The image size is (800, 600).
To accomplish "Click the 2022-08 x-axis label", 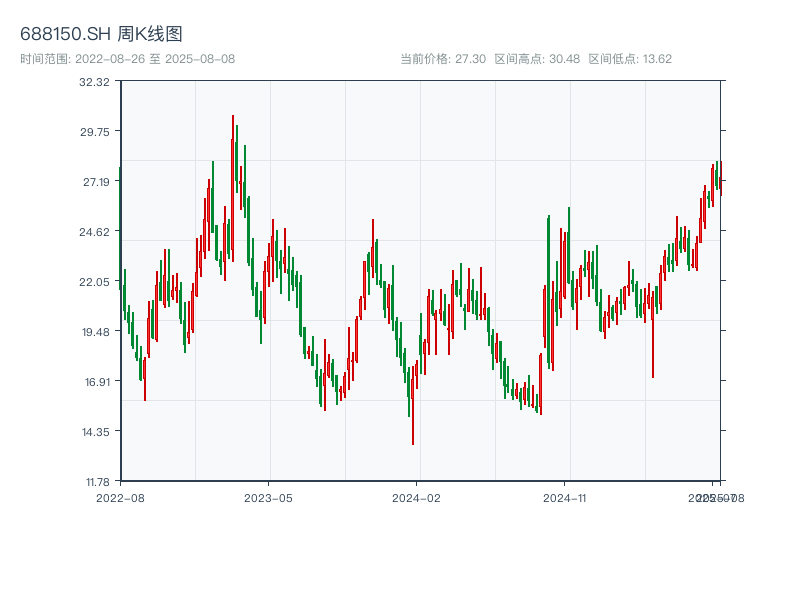I will tap(120, 498).
